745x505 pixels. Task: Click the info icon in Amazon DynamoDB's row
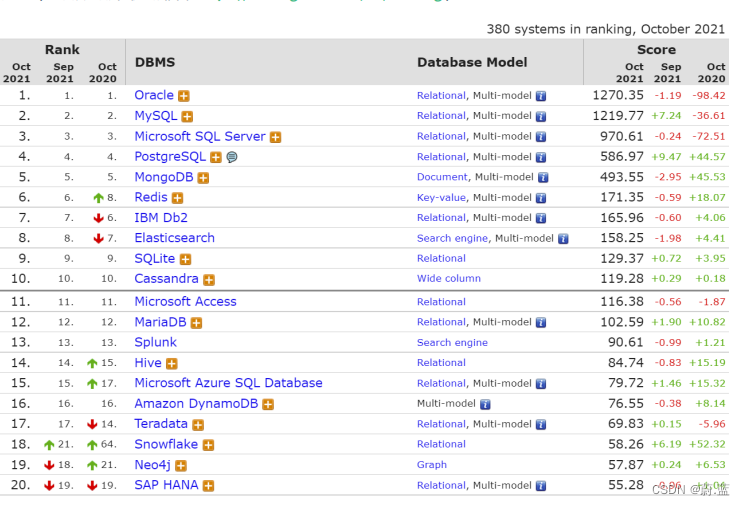[x=485, y=404]
